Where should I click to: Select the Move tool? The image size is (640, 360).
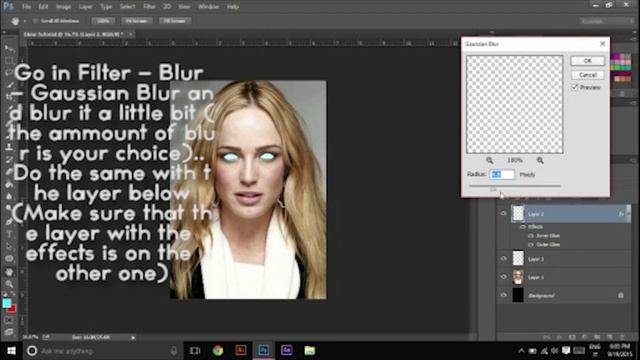click(9, 49)
